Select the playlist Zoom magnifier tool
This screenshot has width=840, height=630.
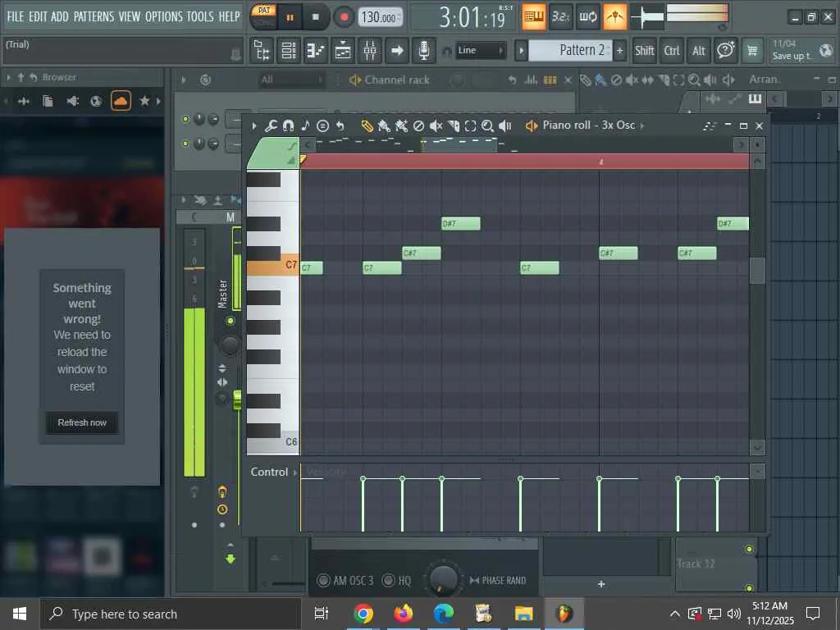click(694, 80)
